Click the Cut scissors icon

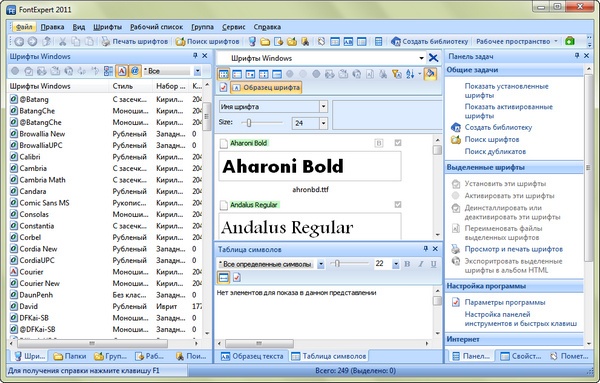click(x=62, y=41)
